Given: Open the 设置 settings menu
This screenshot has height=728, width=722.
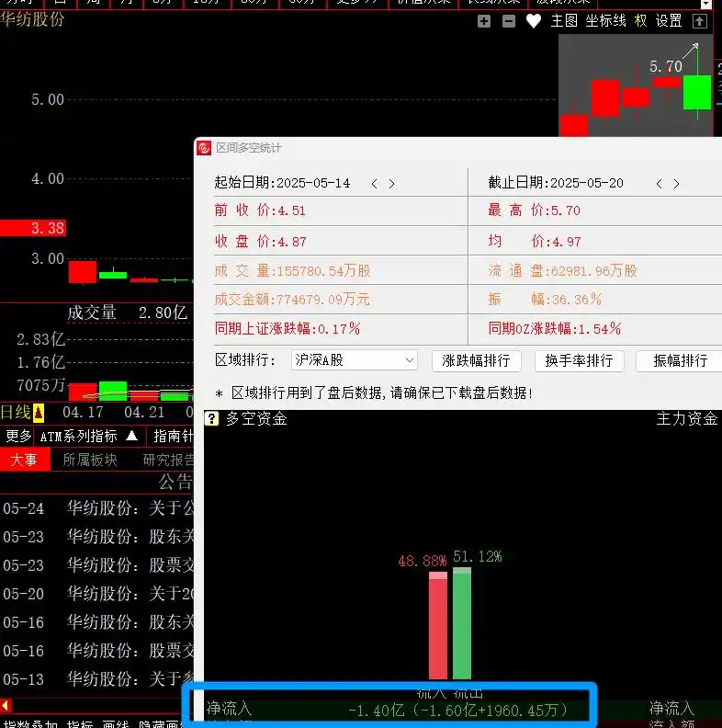Looking at the screenshot, I should (669, 21).
